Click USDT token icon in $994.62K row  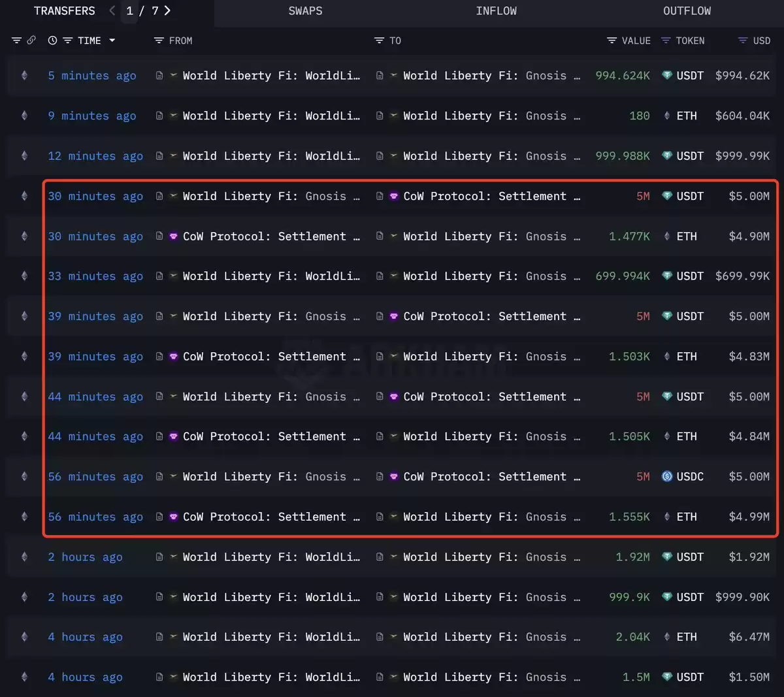pos(667,76)
